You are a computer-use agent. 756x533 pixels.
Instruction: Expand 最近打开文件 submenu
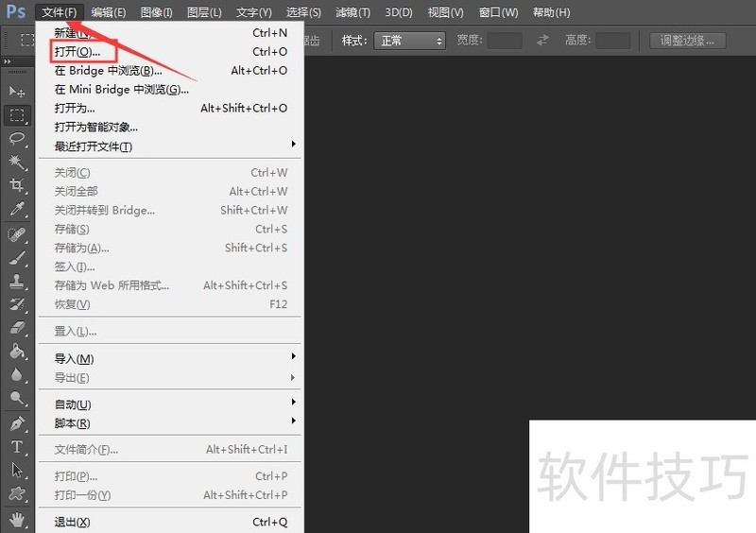[x=170, y=146]
